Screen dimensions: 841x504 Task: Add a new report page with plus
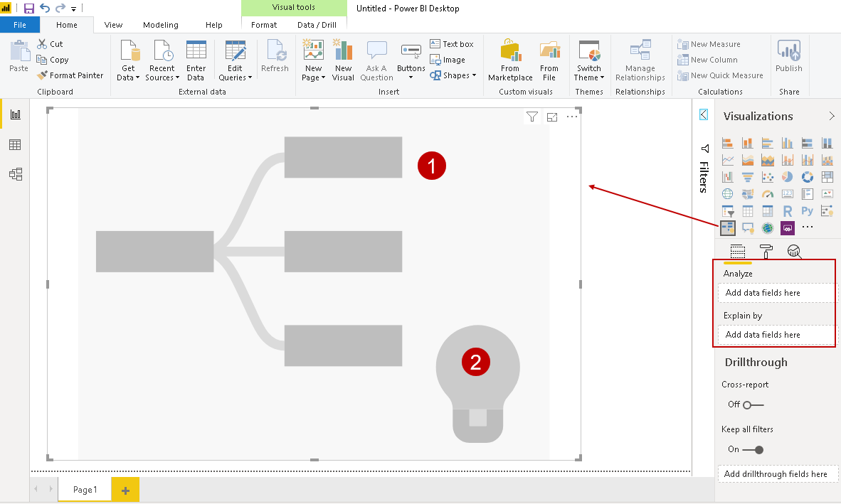click(125, 490)
